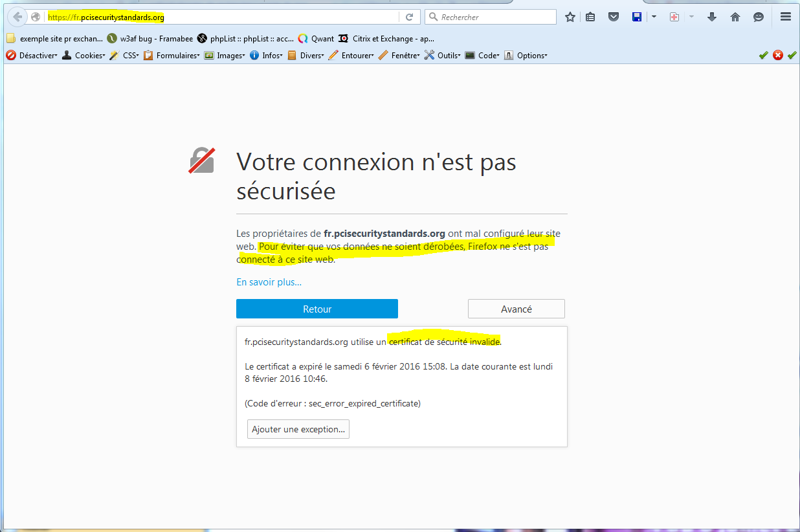Open the Images menu in the toolbar
Viewport: 800px width, 532px height.
(x=225, y=56)
